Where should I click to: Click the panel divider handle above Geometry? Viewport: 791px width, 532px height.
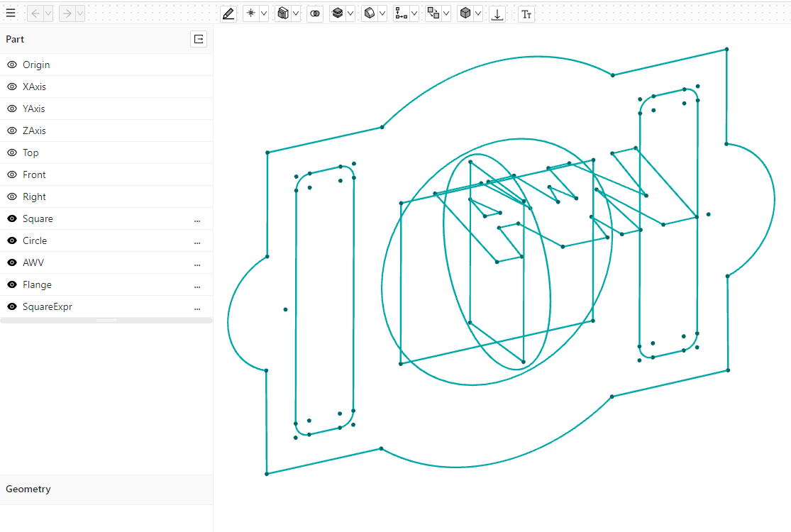pos(106,321)
